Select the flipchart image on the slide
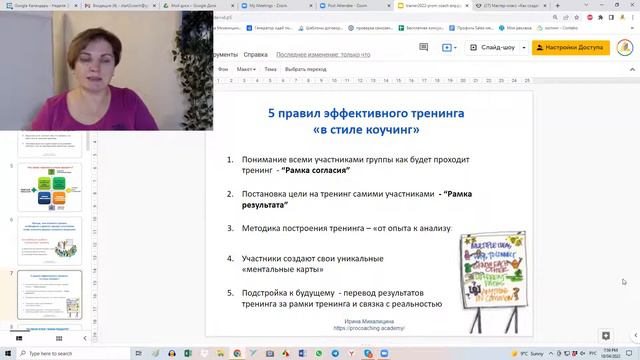 pos(493,282)
